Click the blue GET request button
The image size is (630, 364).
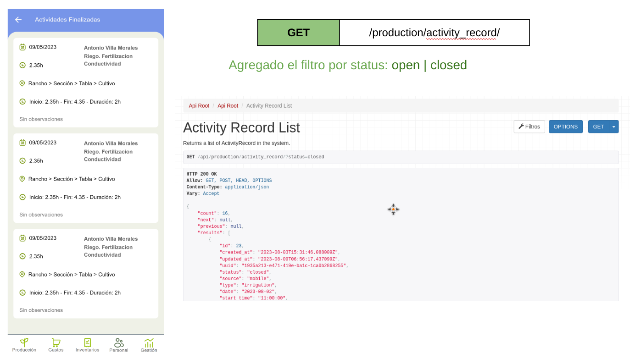coord(598,127)
